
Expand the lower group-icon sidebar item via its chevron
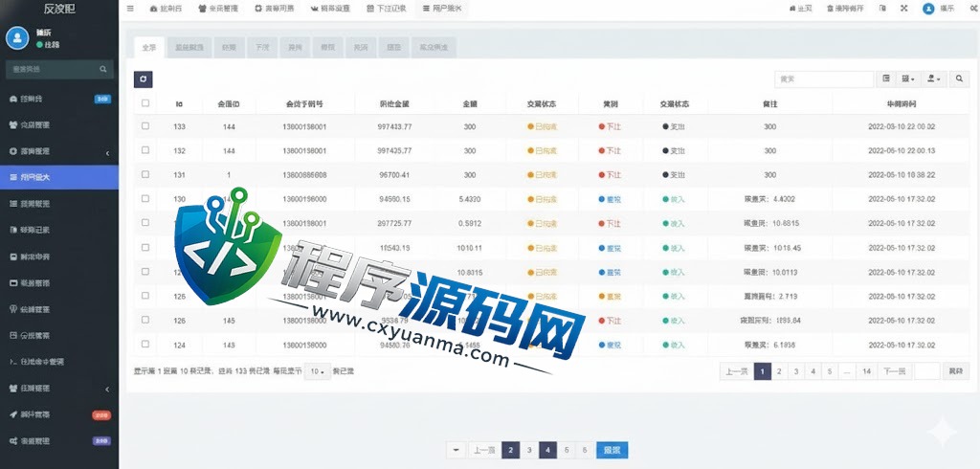(x=107, y=389)
